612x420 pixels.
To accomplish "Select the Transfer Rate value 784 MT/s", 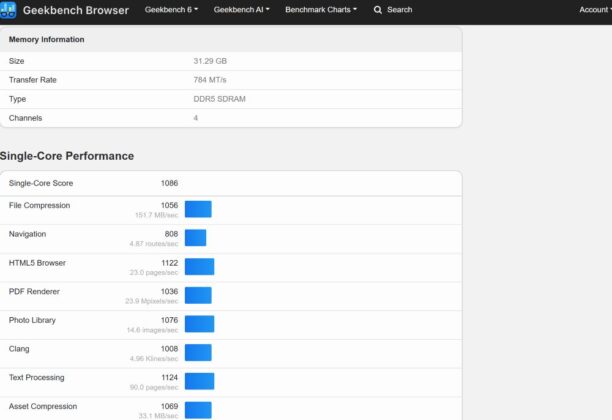I will [x=210, y=80].
